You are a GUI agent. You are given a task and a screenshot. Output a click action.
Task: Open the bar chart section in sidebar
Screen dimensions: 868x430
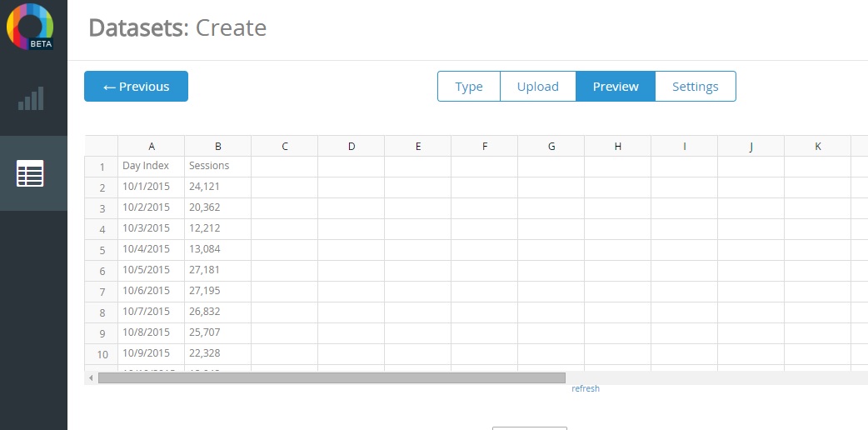click(x=32, y=99)
